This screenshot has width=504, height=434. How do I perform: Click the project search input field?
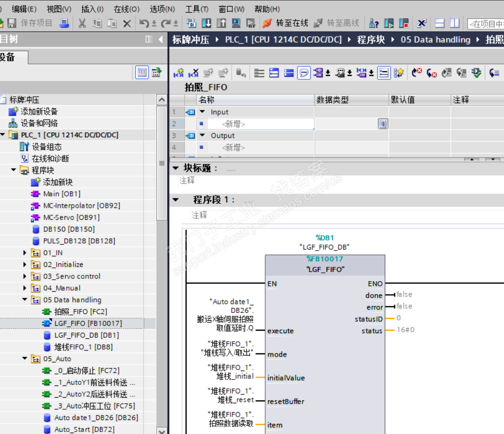click(485, 24)
